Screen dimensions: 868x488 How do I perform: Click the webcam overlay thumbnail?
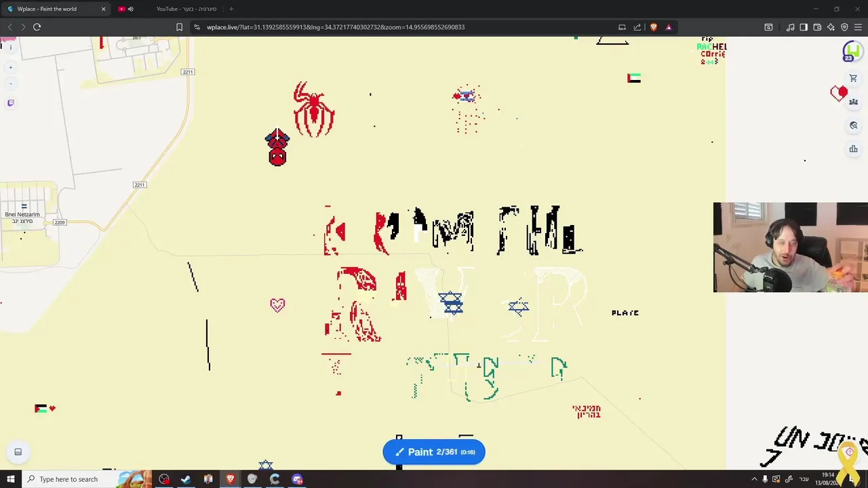[x=791, y=247]
